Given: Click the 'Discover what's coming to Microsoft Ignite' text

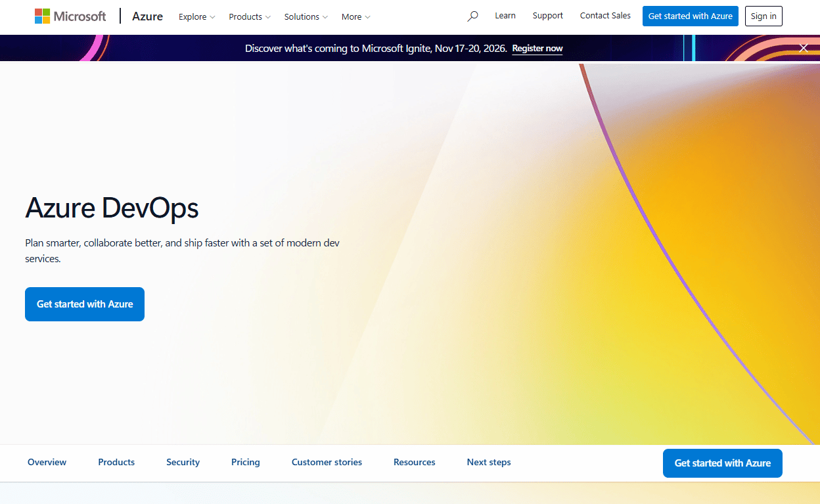Looking at the screenshot, I should pos(376,48).
